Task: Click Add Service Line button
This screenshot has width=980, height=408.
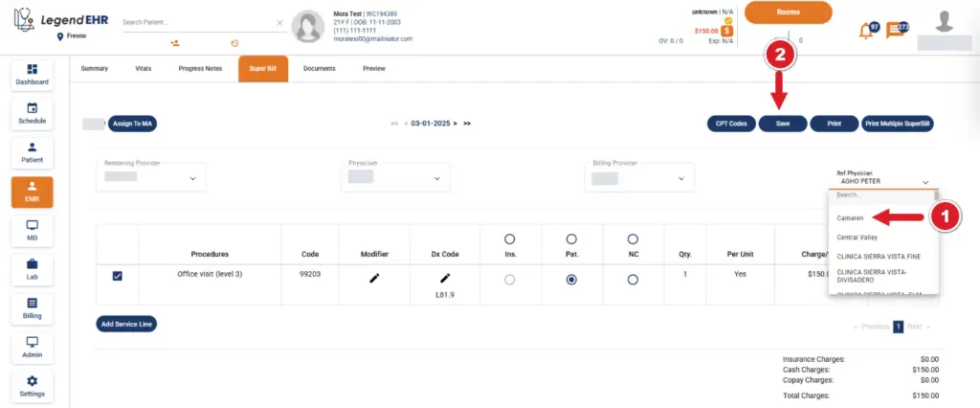Action: 126,324
